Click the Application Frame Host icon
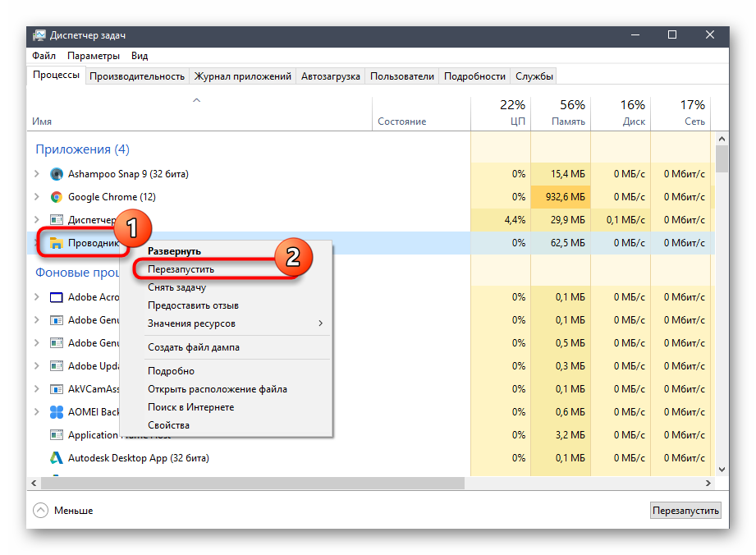Viewport: 756px width, 555px height. (x=57, y=435)
